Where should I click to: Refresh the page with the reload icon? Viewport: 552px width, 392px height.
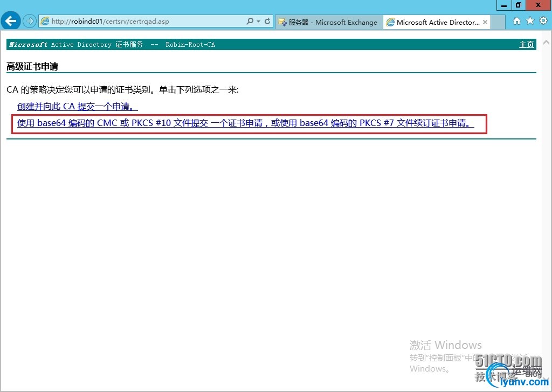pyautogui.click(x=268, y=22)
